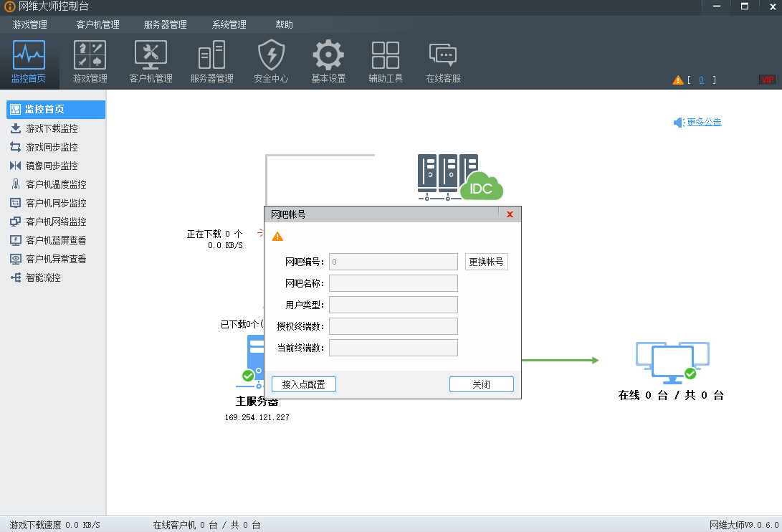Open the 基本设置 gear icon
This screenshot has height=532, width=782.
coord(328,55)
